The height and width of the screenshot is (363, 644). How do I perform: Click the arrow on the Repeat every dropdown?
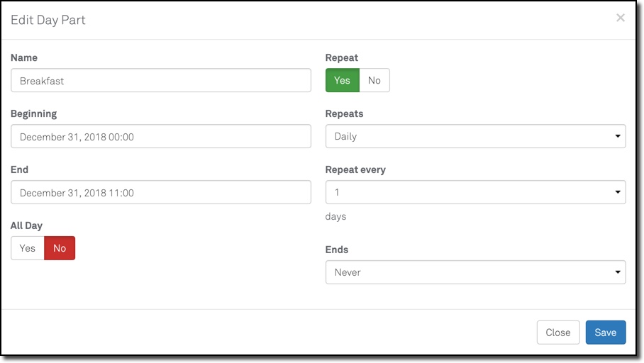618,192
